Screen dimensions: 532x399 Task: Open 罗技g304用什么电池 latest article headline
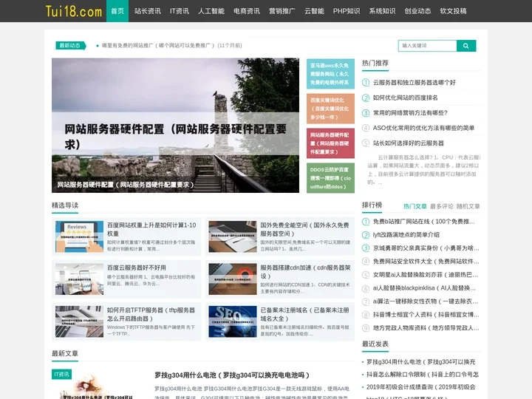(x=232, y=375)
